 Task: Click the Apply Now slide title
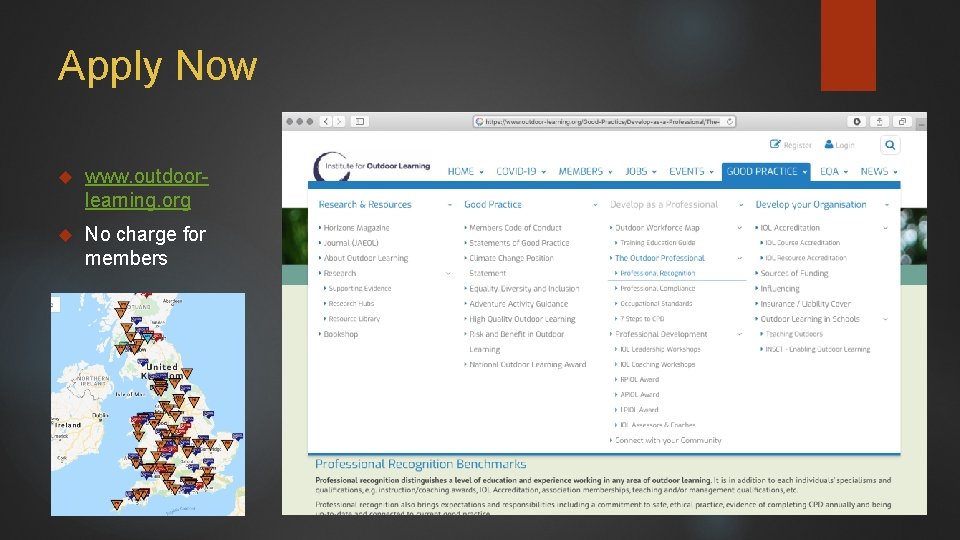(157, 66)
